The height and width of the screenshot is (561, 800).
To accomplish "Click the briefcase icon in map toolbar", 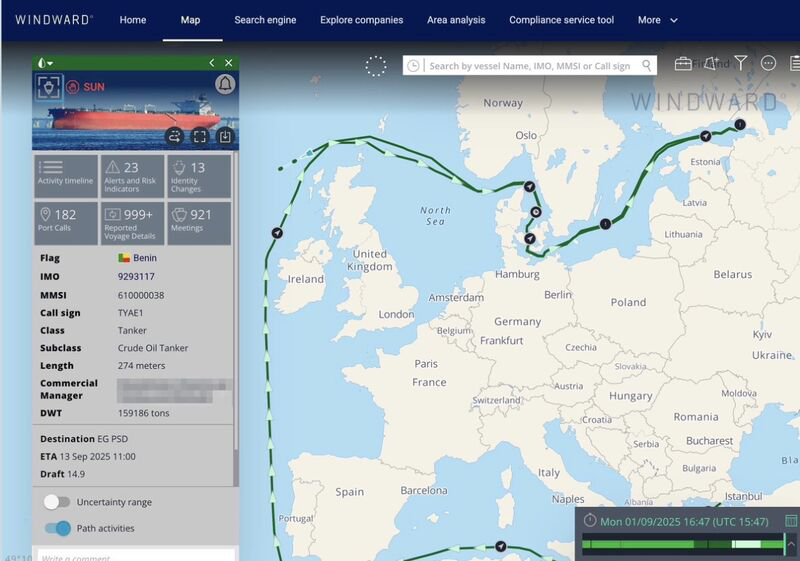I will [x=683, y=64].
